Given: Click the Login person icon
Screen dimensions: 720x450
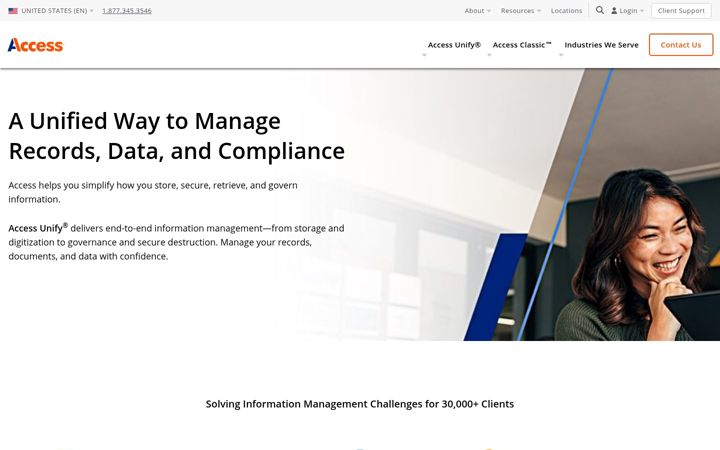Looking at the screenshot, I should point(614,11).
